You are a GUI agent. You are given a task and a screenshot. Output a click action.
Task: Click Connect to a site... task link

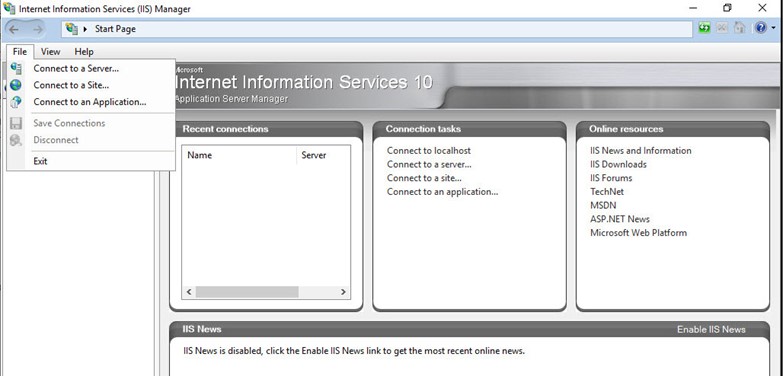[x=424, y=178]
